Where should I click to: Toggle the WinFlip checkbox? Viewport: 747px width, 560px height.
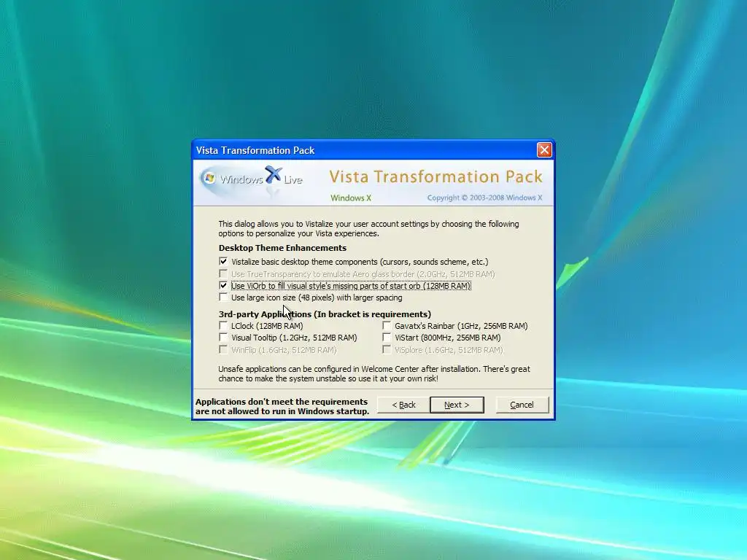coord(223,349)
